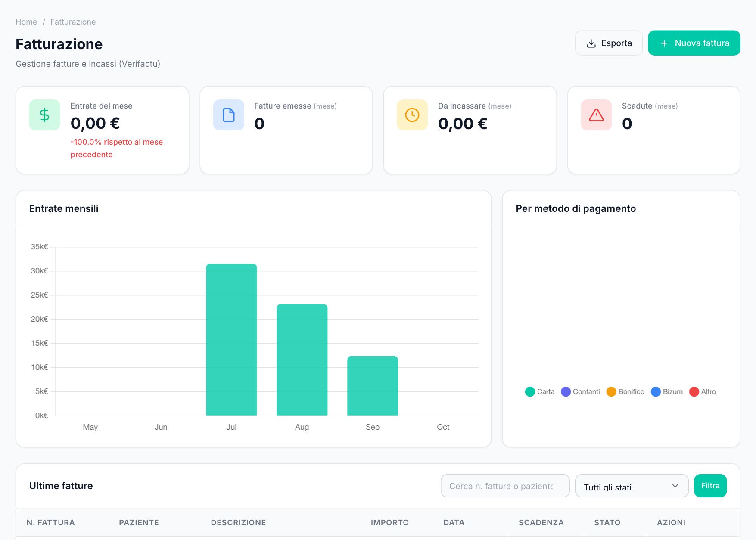Click the blue document icon for Fatture emesse
This screenshot has height=540, width=756.
pos(229,115)
